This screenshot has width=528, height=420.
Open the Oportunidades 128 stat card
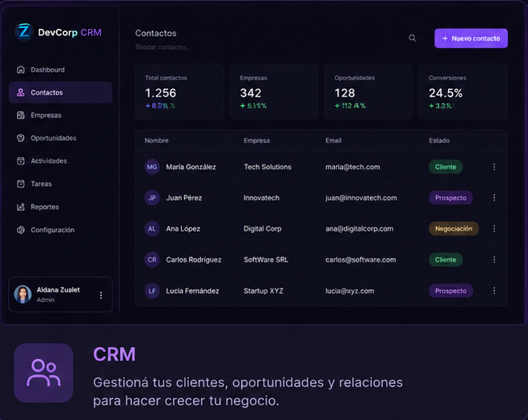pyautogui.click(x=369, y=91)
